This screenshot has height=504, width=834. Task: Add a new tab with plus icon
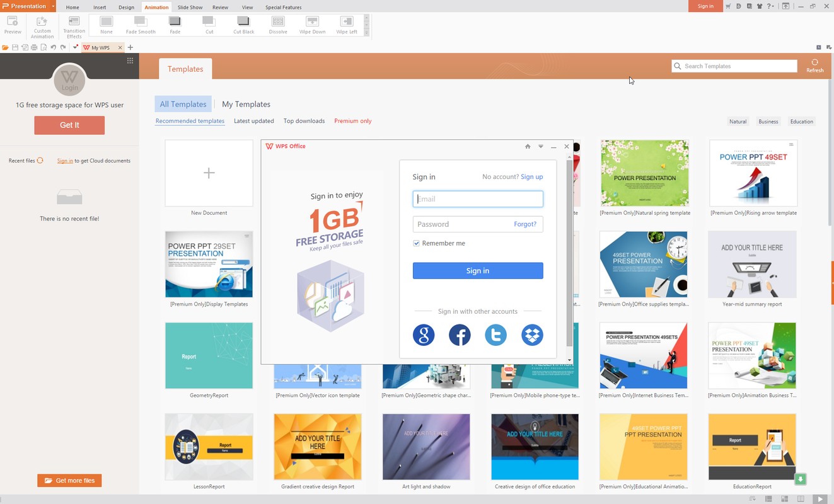(130, 47)
